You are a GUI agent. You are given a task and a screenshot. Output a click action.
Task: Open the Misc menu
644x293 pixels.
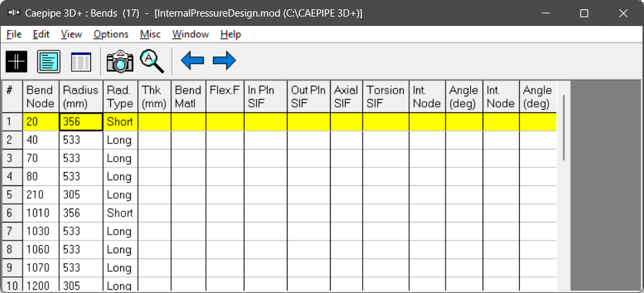[150, 34]
